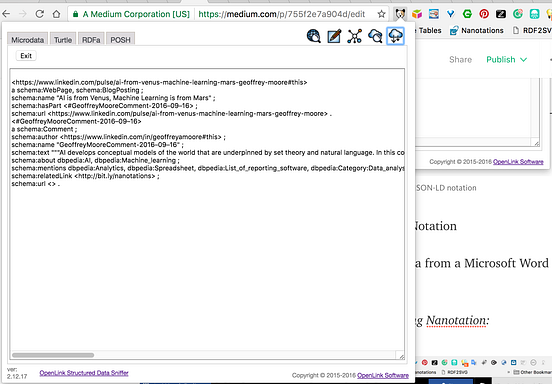Click the 'a schema:Comment ;' line
Image resolution: width=552 pixels, height=384 pixels.
tap(44, 129)
